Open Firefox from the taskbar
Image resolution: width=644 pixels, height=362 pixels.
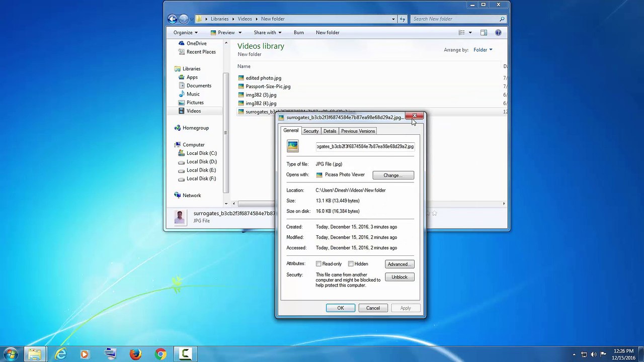pyautogui.click(x=135, y=354)
